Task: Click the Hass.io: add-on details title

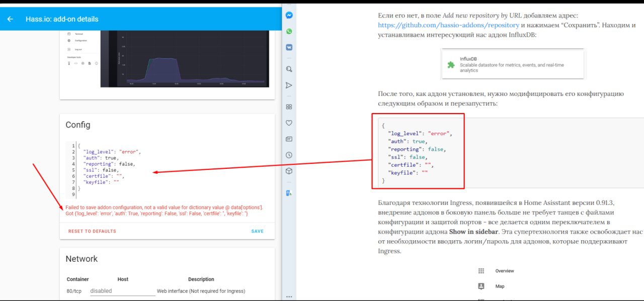Action: 62,19
